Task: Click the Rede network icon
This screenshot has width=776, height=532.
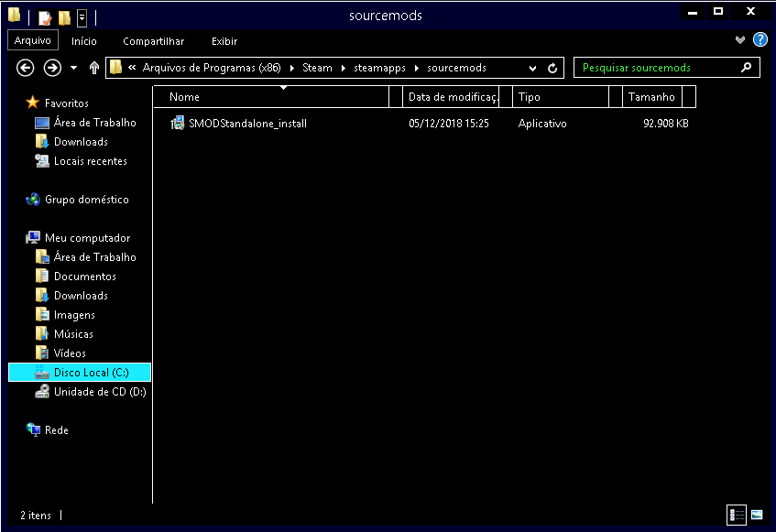Action: point(33,429)
